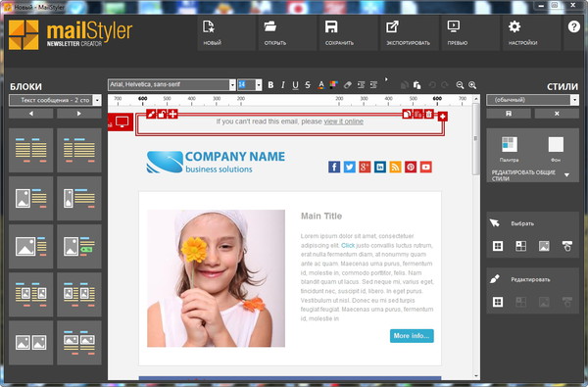
Task: Click the red duplicate block icon
Action: coord(408,114)
